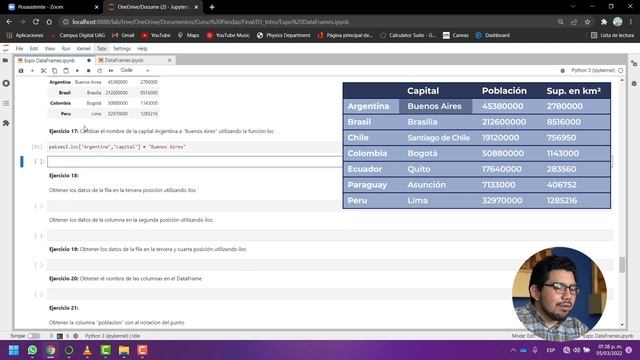The width and height of the screenshot is (640, 360).
Task: Open the Edit menu
Action: click(33, 49)
